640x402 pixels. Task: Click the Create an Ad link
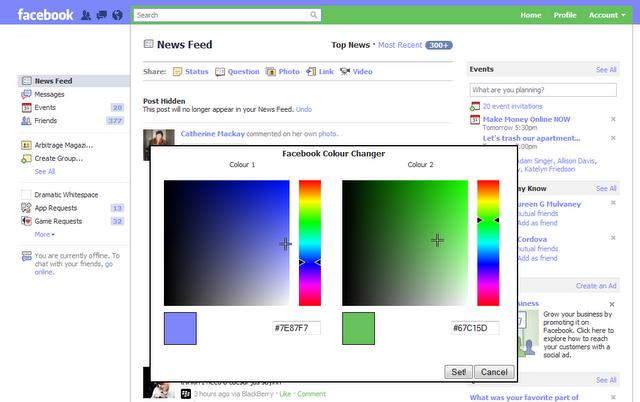pos(596,286)
